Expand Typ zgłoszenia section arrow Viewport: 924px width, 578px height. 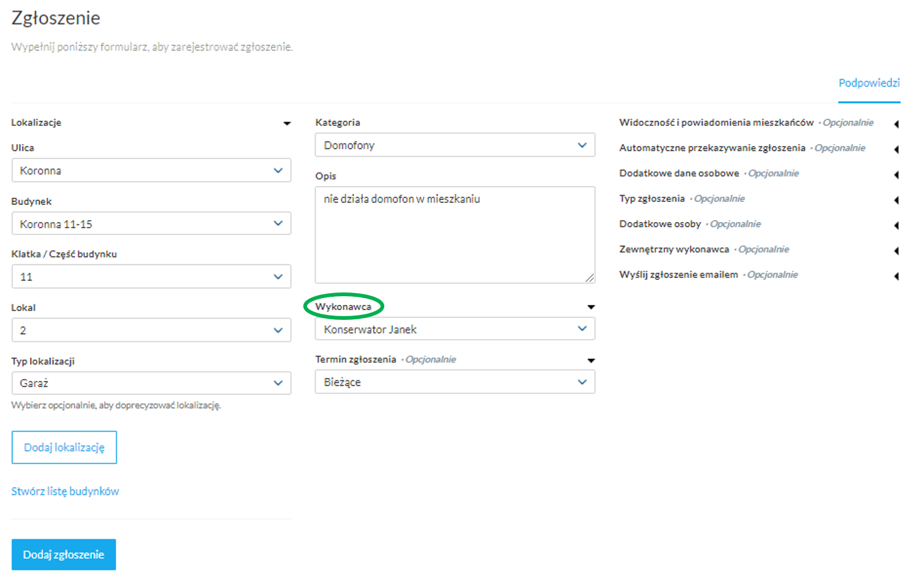click(x=897, y=200)
